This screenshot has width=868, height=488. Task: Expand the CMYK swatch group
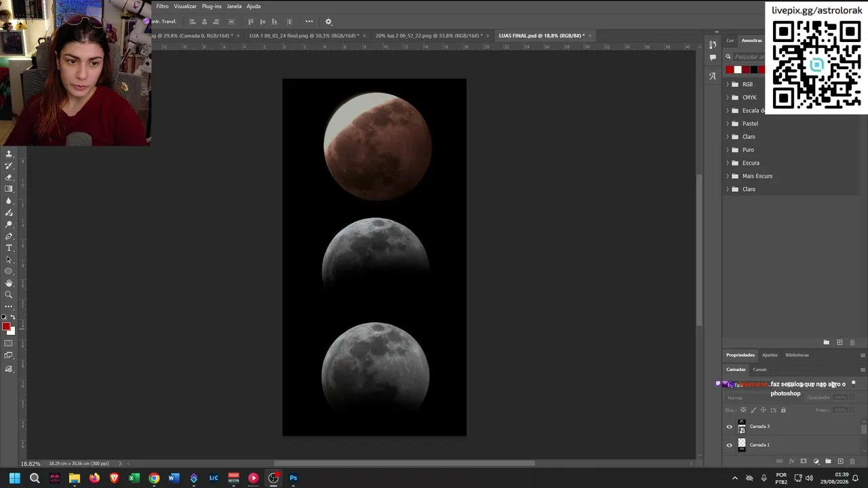coord(728,98)
